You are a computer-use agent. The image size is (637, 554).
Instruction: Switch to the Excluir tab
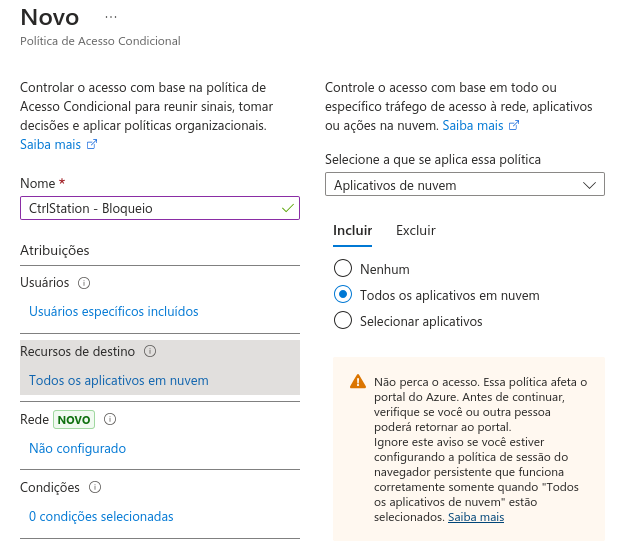[x=415, y=230]
